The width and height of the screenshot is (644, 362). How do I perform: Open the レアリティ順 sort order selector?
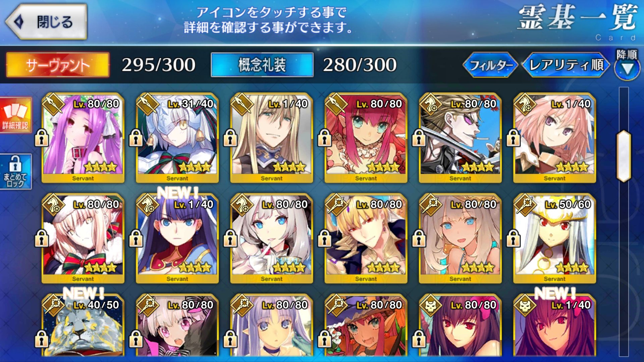[566, 65]
